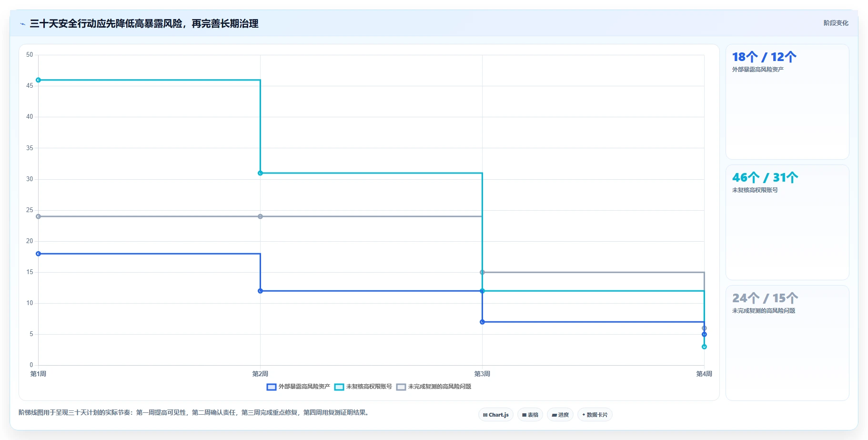Click the gray data point at 第1周 (24)

coord(39,216)
